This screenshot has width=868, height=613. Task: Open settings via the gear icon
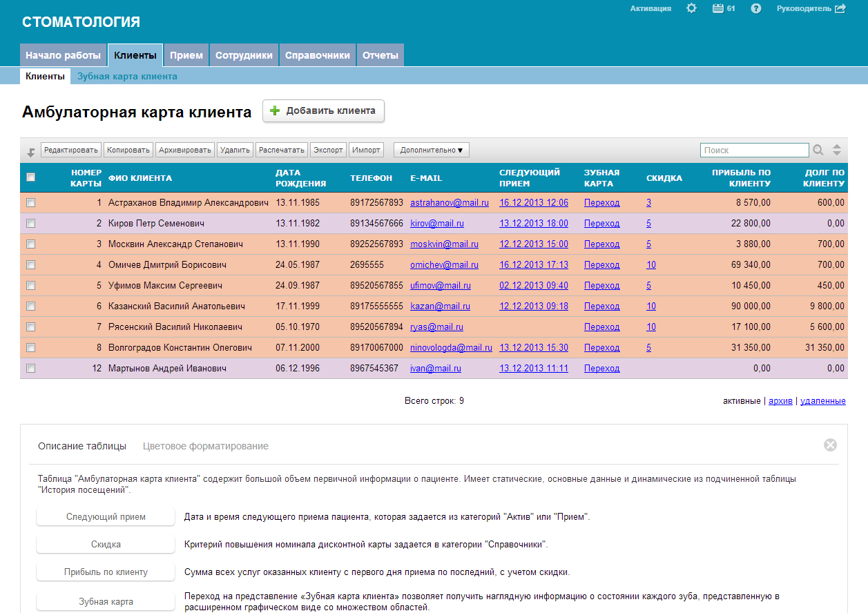point(691,8)
